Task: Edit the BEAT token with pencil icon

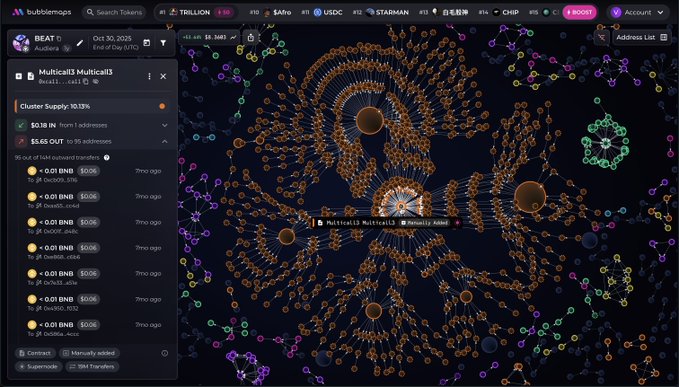Action: click(x=80, y=43)
